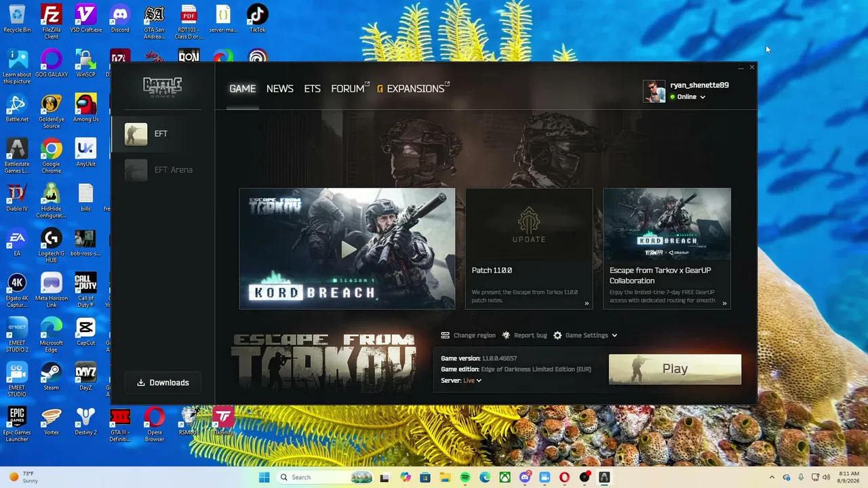Go to the EXPANSIONS tab
868x488 pixels.
[x=414, y=89]
